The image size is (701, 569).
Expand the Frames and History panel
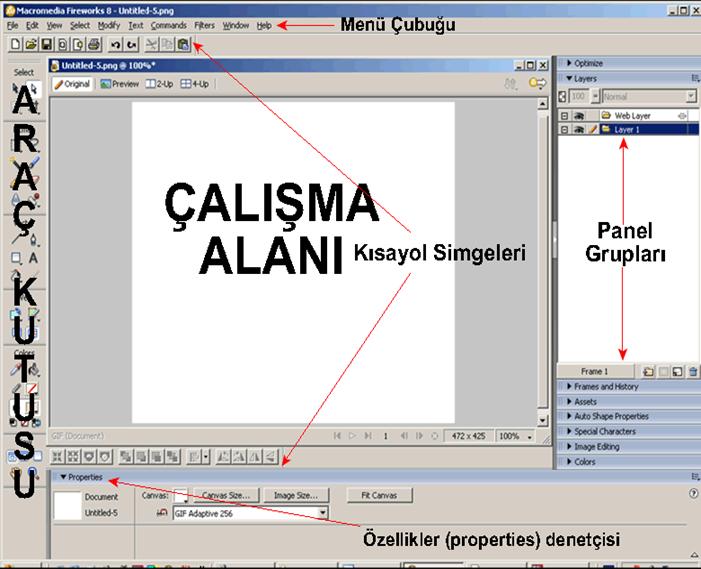[x=569, y=386]
